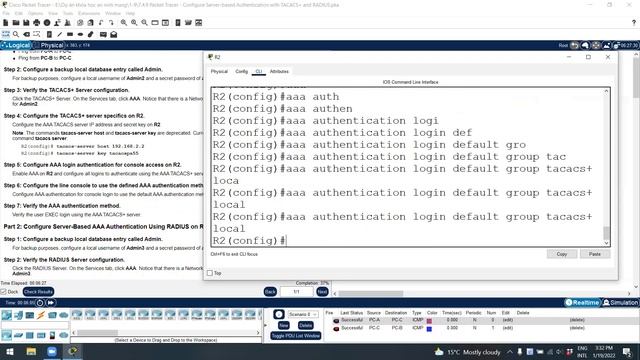Switch to Logical workspace view
This screenshot has width=640, height=360.
(16, 45)
